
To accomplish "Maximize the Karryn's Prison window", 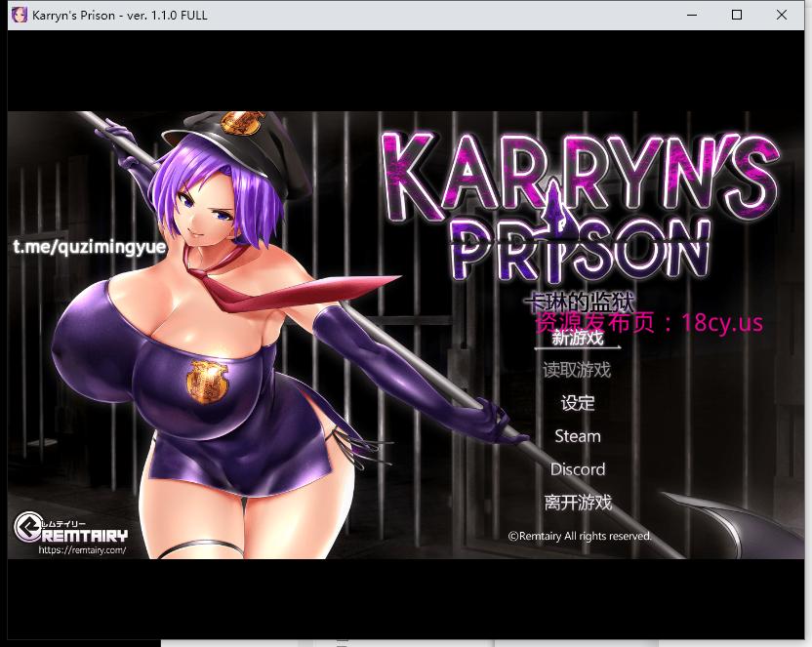I will point(737,15).
